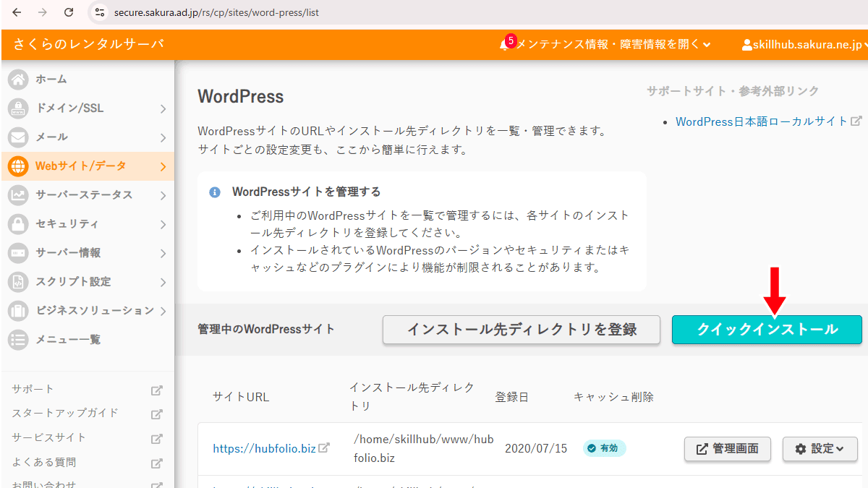
Task: Click the external-link icon beside よくある質問
Action: pyautogui.click(x=156, y=463)
